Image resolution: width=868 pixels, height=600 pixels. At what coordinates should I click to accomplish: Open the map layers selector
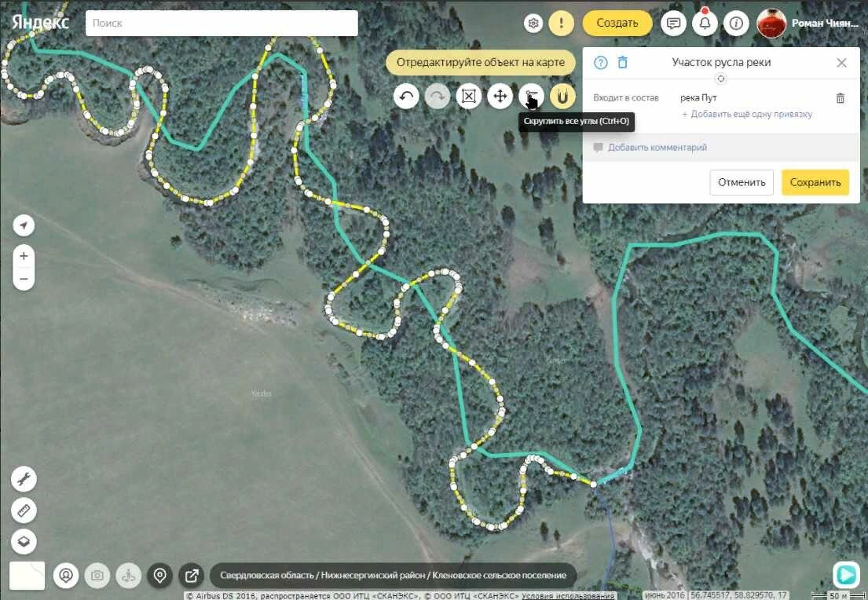point(24,541)
